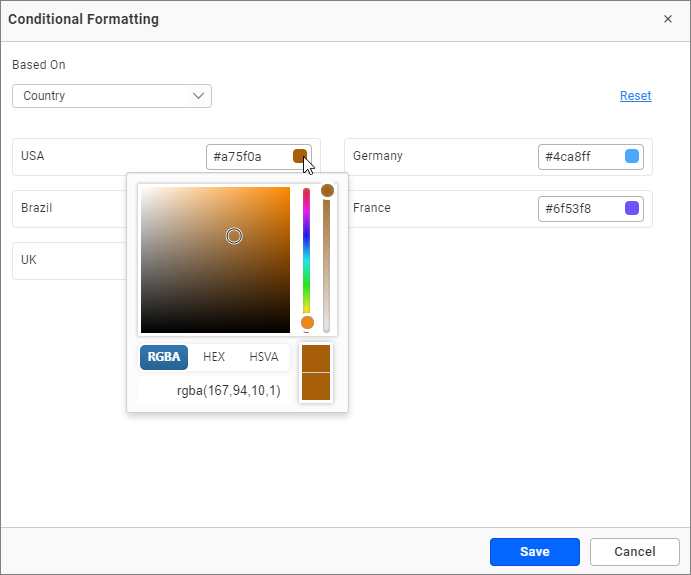691x575 pixels.
Task: Click the USA brown color swatch
Action: coord(300,156)
